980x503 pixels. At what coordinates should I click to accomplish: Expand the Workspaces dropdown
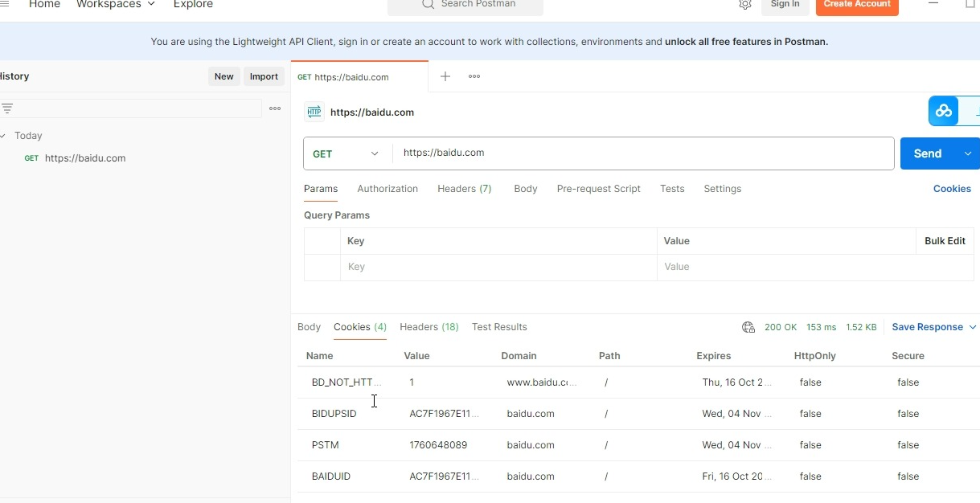[116, 4]
